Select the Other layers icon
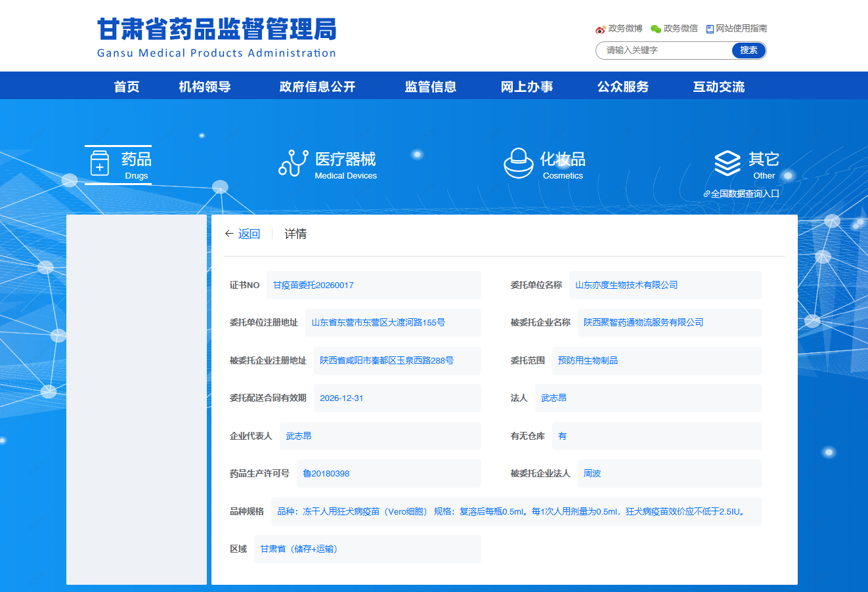 727,163
